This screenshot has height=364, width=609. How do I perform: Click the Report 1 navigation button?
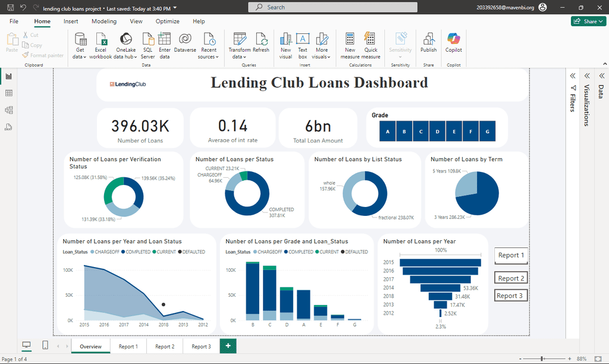(x=511, y=255)
